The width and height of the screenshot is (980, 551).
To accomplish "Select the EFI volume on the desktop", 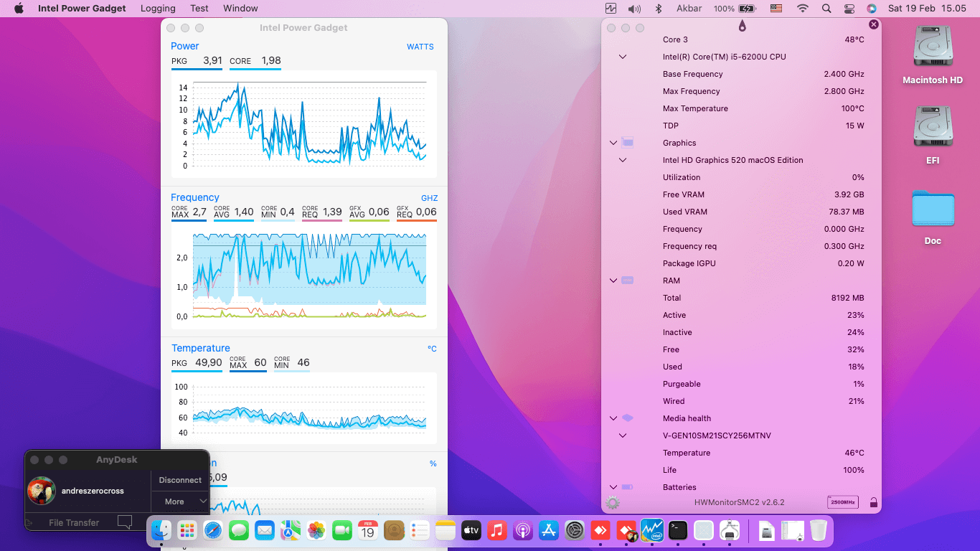I will tap(933, 136).
